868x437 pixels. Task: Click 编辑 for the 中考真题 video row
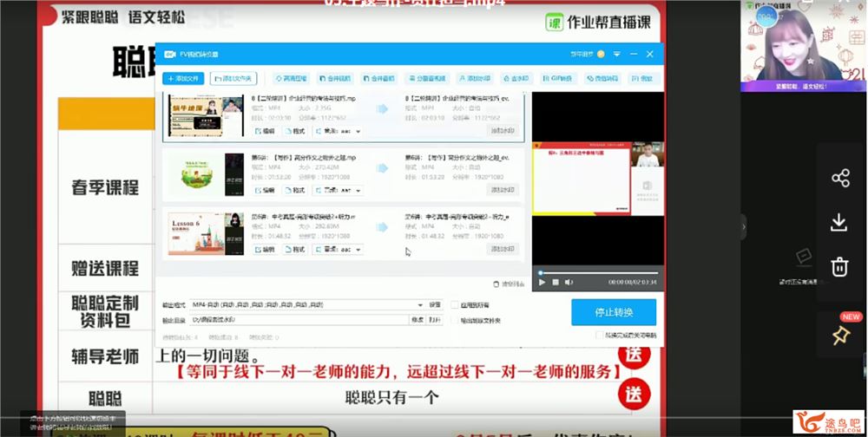(x=265, y=250)
